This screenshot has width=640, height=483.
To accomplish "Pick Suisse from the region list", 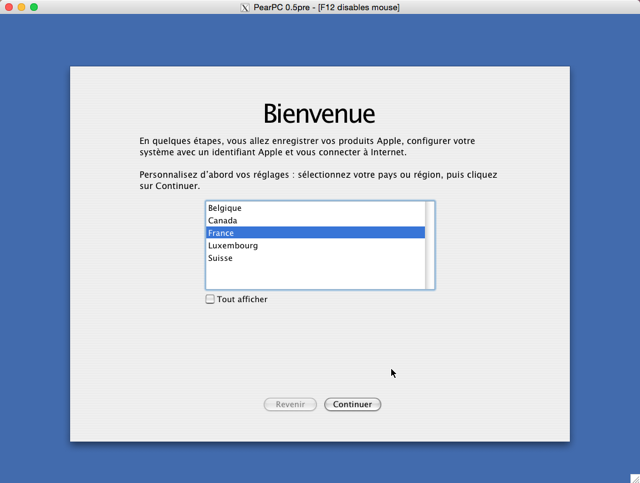I will [x=315, y=258].
